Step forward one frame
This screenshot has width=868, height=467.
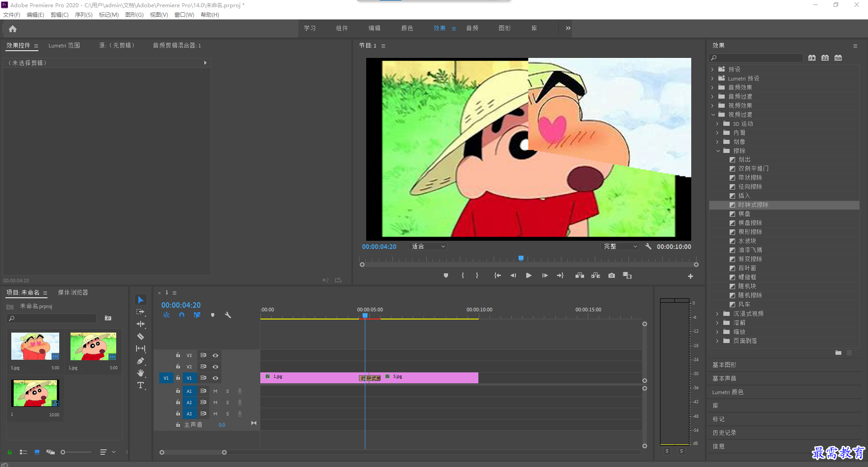545,276
